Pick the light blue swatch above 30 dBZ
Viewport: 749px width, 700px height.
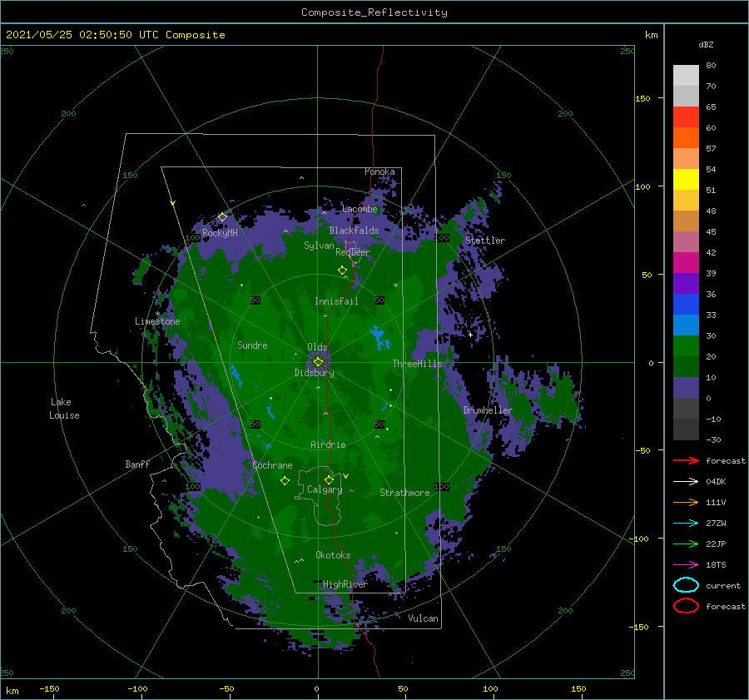point(686,325)
